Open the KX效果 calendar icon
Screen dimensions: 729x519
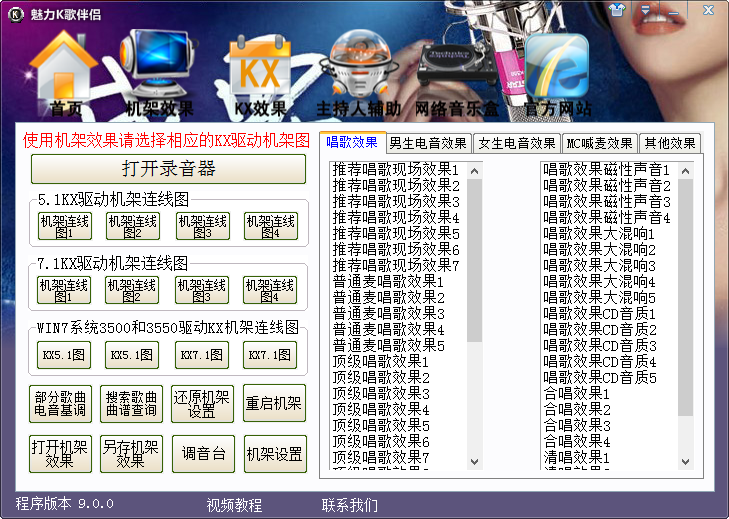pyautogui.click(x=260, y=74)
